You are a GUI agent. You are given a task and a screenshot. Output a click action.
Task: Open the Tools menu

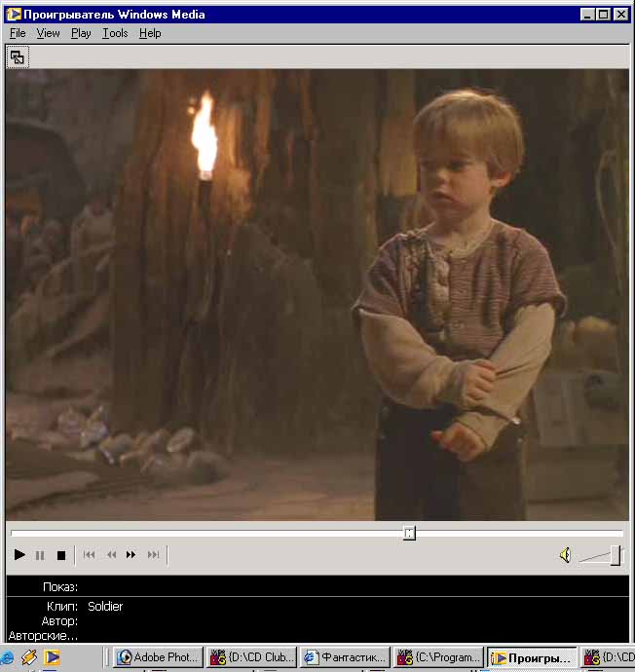pos(115,33)
